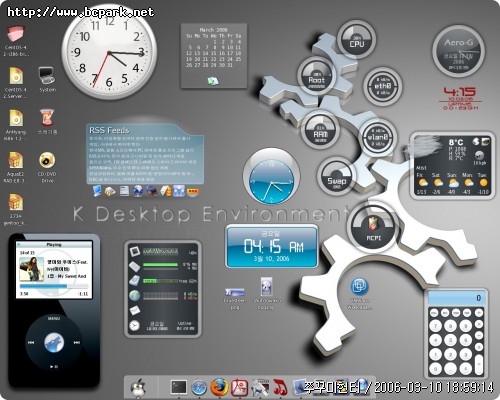
Task: Click the orange RSS badge icon
Action: 193,191
